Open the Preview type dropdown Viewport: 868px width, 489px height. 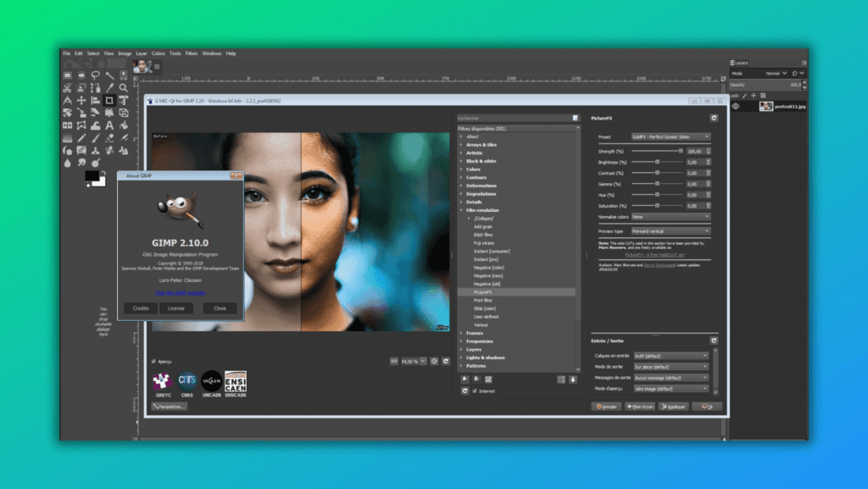coord(670,231)
